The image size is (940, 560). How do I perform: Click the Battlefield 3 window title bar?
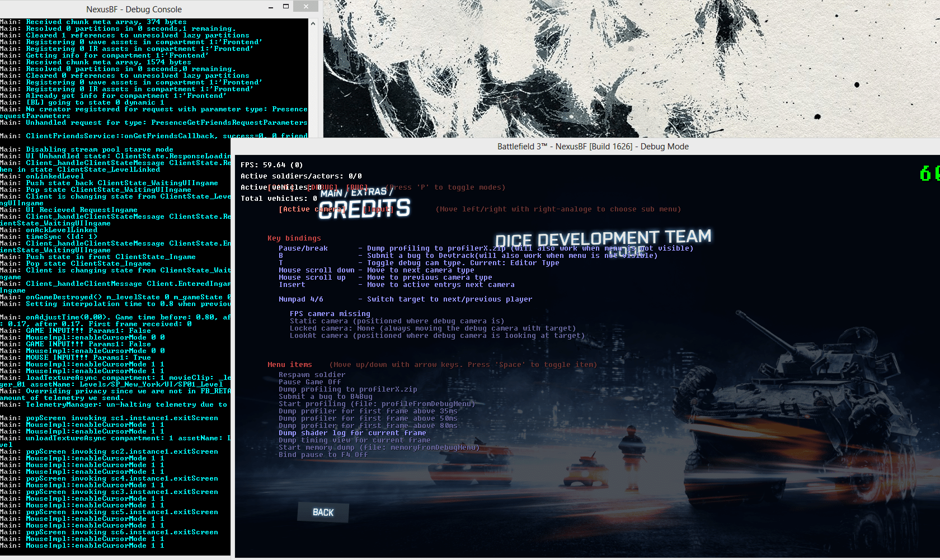(593, 147)
